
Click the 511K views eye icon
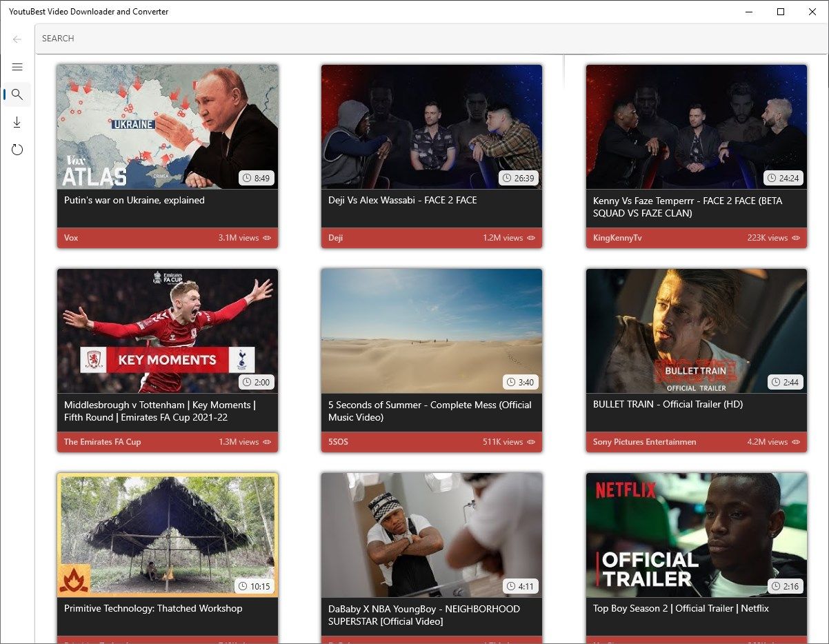531,442
